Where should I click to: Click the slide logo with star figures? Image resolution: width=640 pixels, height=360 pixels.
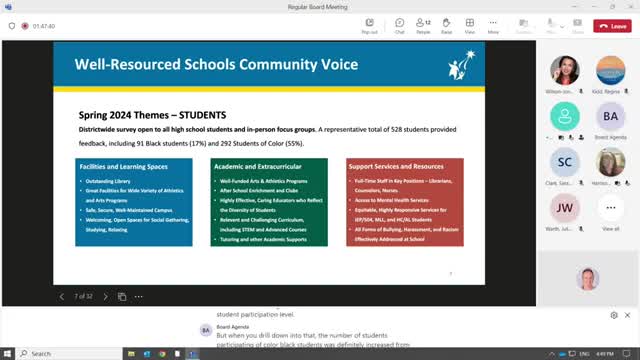point(461,65)
